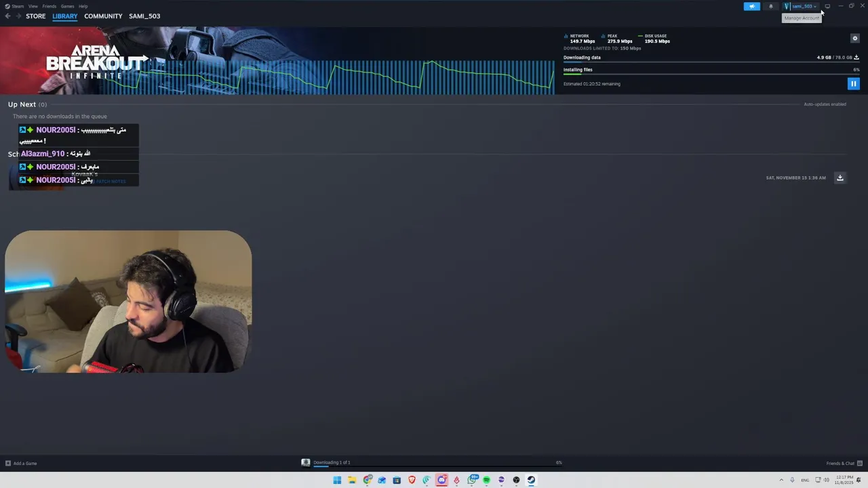
Task: Open the Steam menu
Action: (14, 6)
